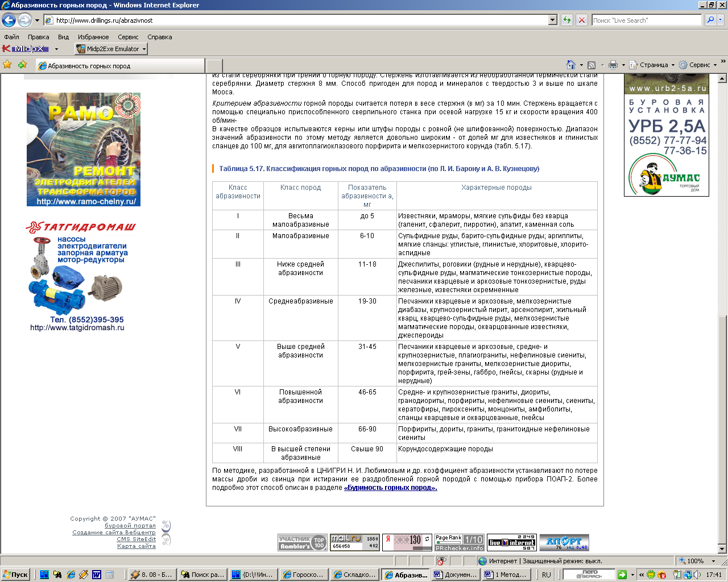Click the Live Search input box
728x582 pixels.
coord(647,20)
